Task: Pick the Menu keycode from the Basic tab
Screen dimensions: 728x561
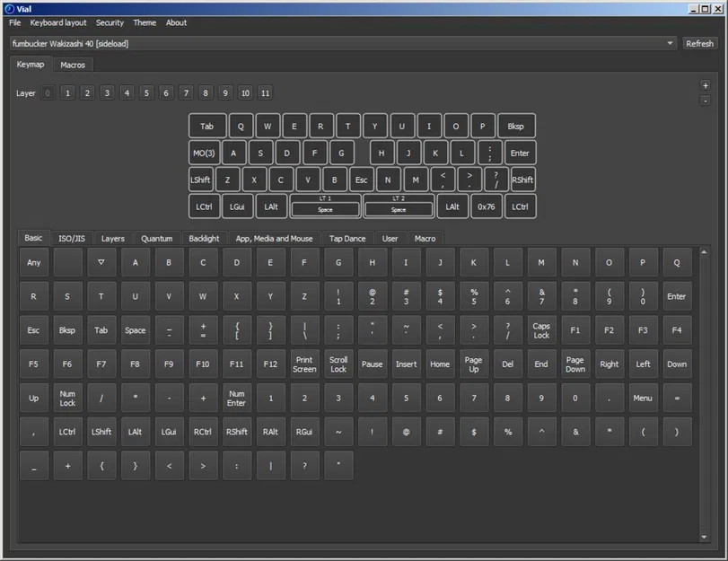Action: point(643,398)
